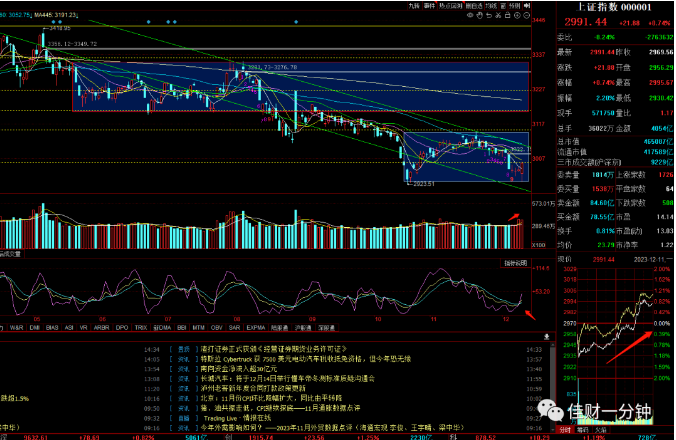The height and width of the screenshot is (440, 676).
Task: Click the download arrow icon above news list
Action: (x=546, y=337)
